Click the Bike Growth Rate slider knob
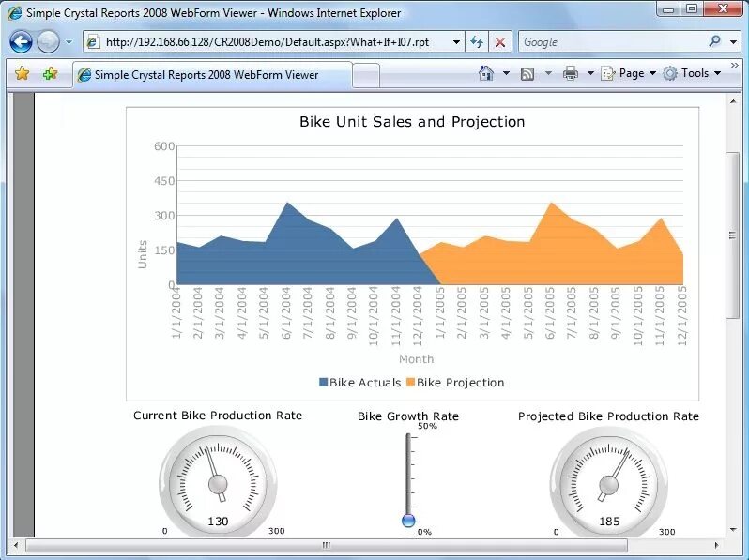 tap(408, 521)
